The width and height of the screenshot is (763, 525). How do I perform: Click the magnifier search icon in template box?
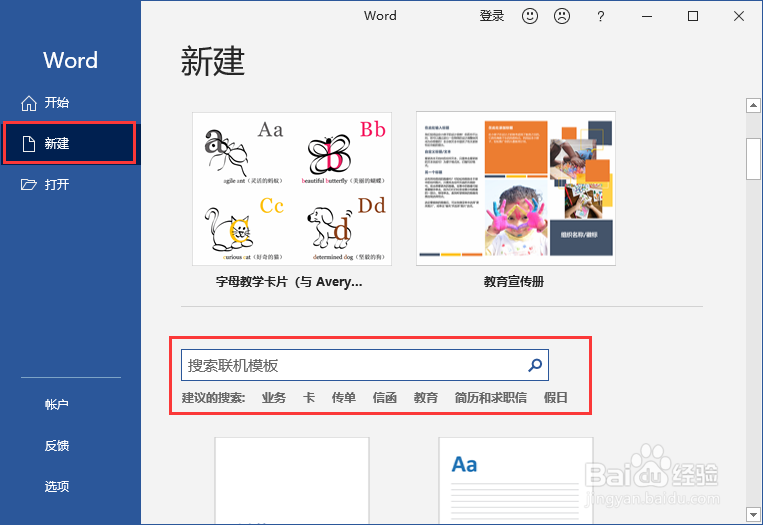click(535, 365)
